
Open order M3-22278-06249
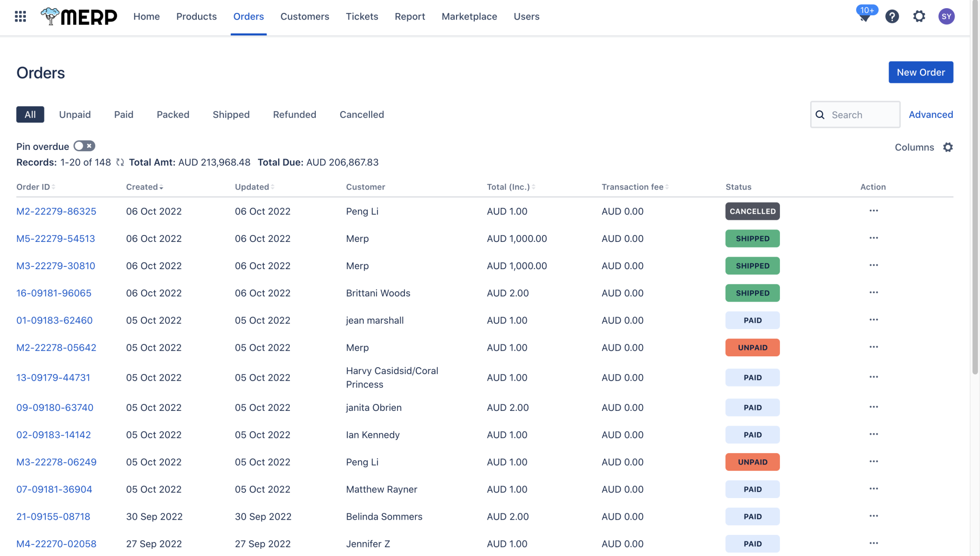56,462
